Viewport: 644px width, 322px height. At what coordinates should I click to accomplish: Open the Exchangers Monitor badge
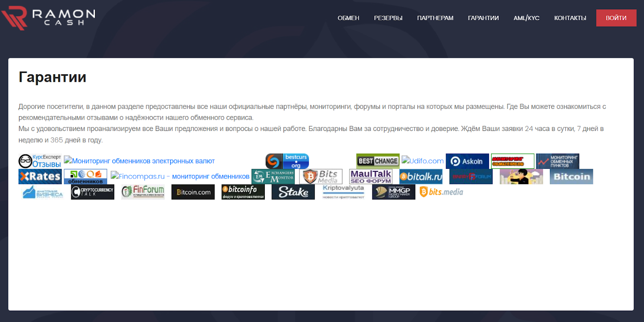273,177
